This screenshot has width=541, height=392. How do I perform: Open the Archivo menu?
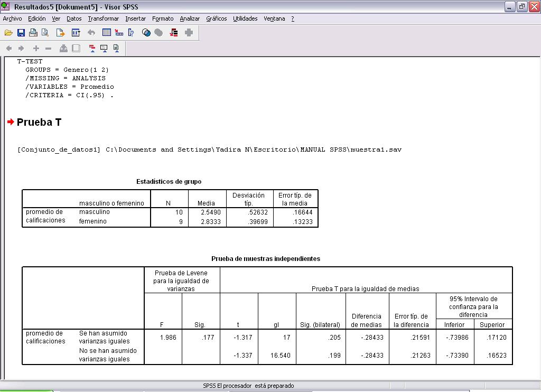[13, 18]
